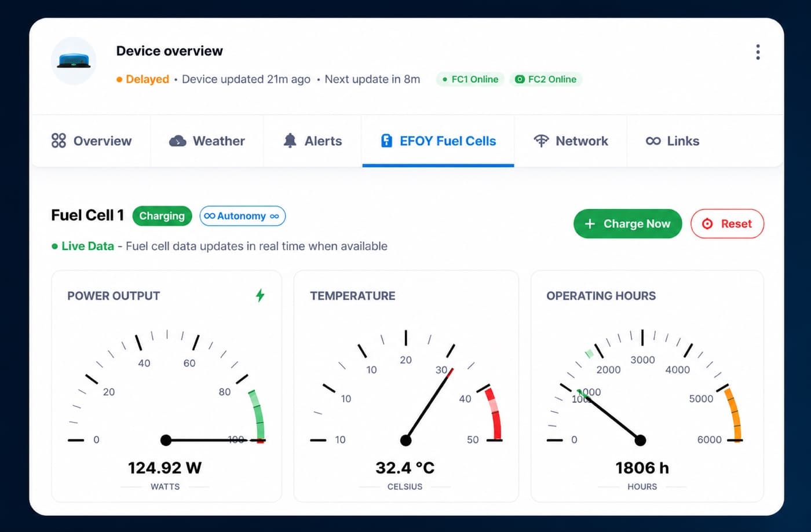Select the EFOY Fuel Cells tab
The image size is (811, 532).
438,141
